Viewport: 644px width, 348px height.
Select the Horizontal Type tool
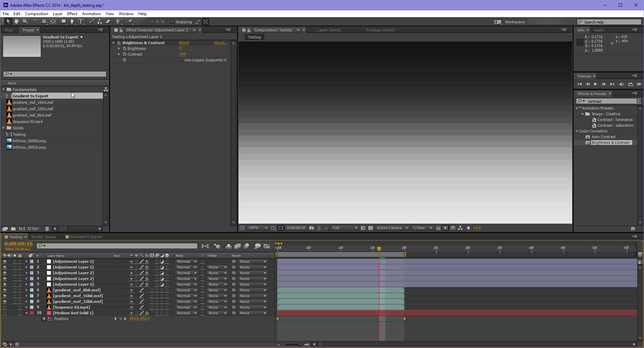pyautogui.click(x=81, y=22)
